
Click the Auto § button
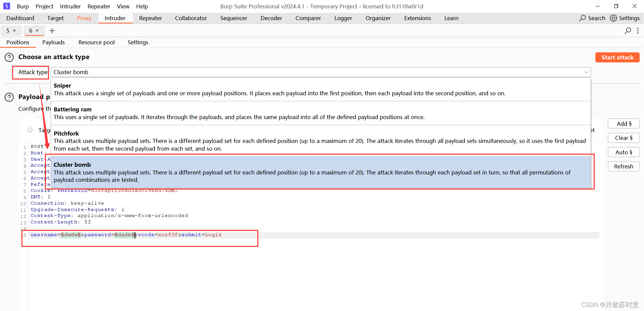(x=624, y=152)
